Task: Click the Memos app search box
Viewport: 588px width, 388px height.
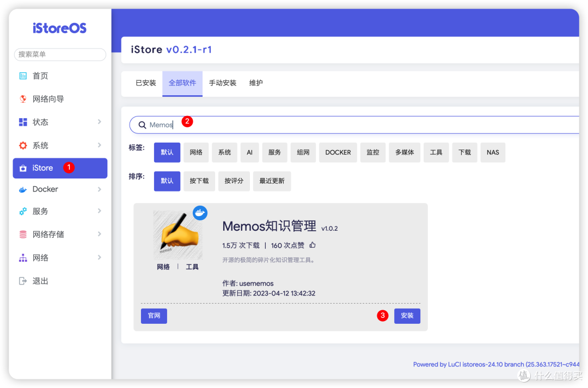Action: [x=354, y=125]
